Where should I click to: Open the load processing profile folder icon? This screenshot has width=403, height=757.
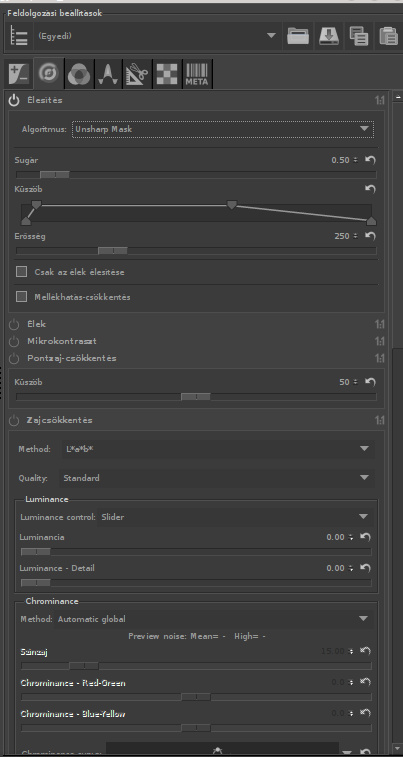pyautogui.click(x=298, y=36)
